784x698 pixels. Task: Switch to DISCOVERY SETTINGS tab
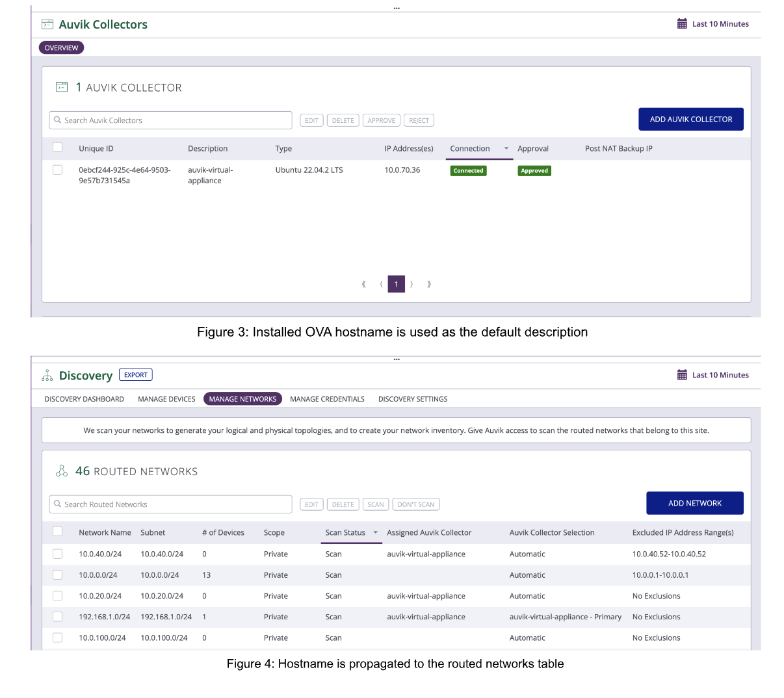[413, 399]
